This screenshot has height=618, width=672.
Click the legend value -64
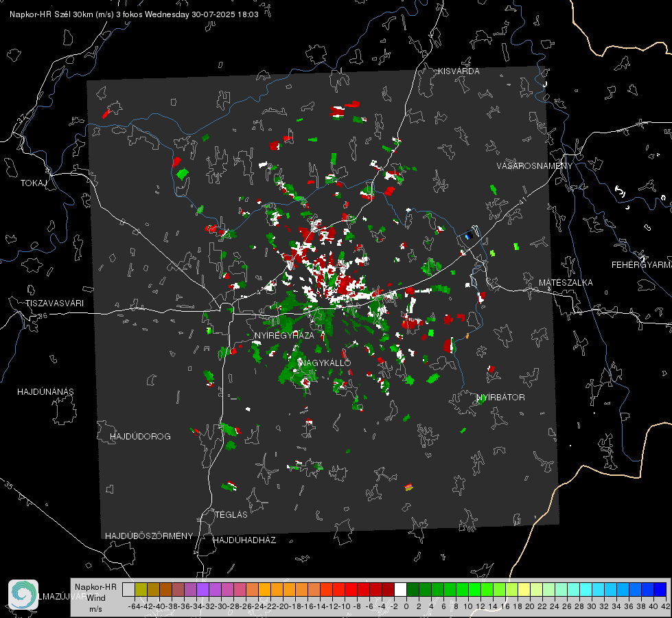134,606
